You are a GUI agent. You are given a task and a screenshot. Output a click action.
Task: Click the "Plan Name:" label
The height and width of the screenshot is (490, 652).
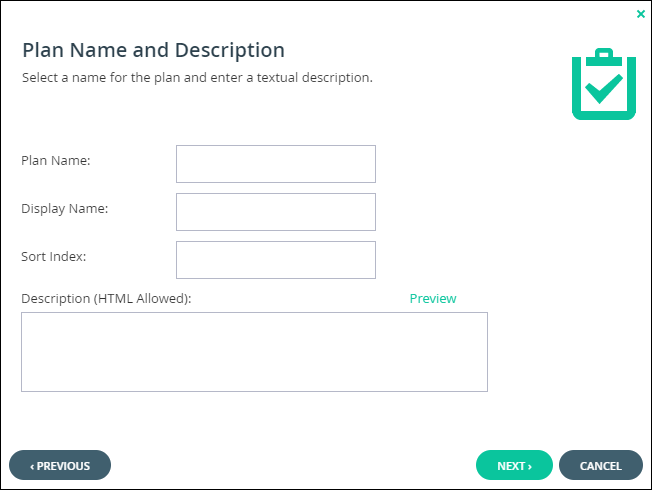(x=56, y=161)
